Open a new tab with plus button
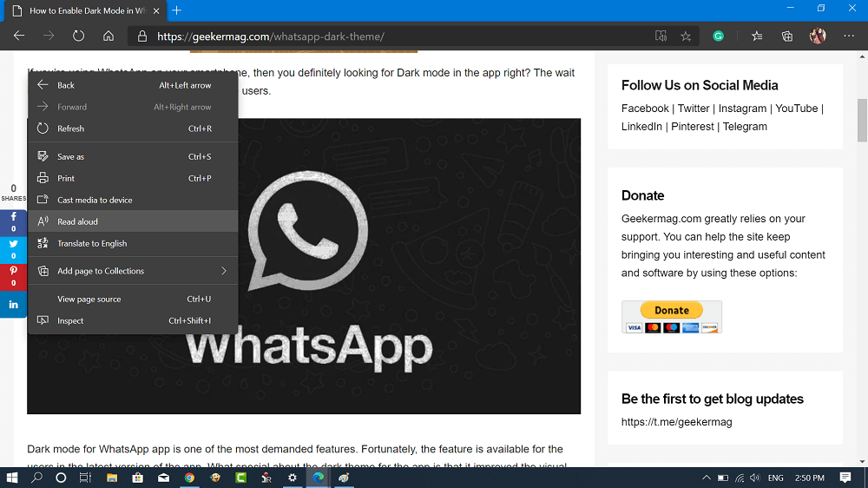This screenshot has width=868, height=488. point(176,10)
